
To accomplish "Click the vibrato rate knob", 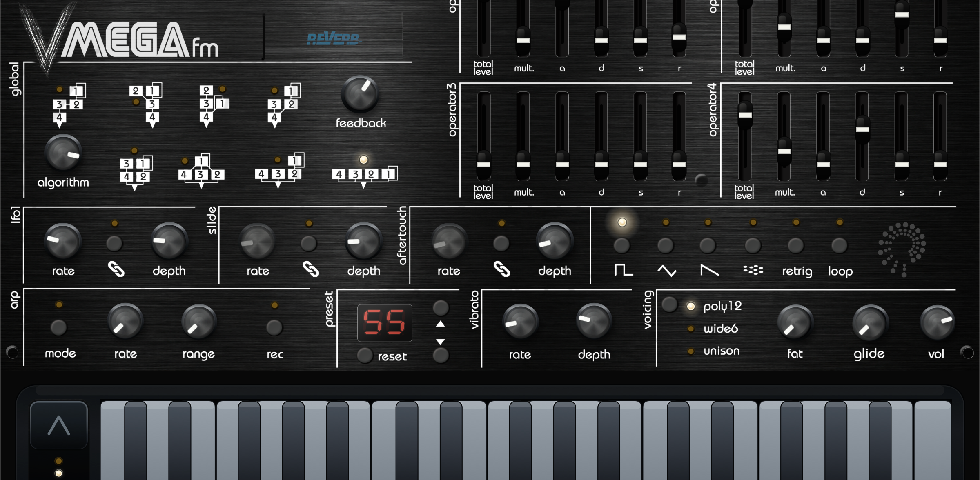I will point(520,322).
